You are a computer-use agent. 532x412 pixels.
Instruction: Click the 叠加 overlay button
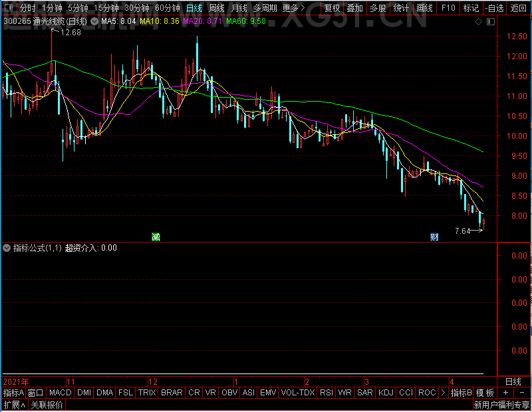(x=355, y=8)
